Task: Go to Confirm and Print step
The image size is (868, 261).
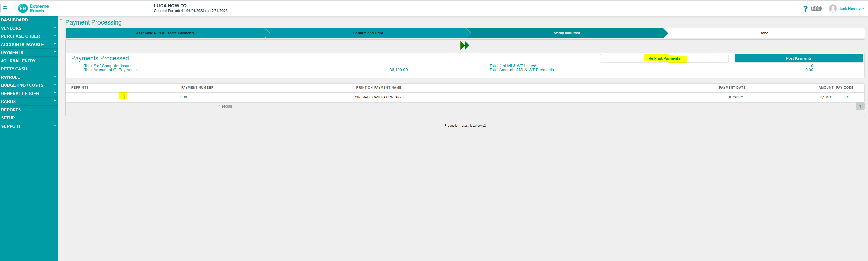Action: pyautogui.click(x=368, y=33)
